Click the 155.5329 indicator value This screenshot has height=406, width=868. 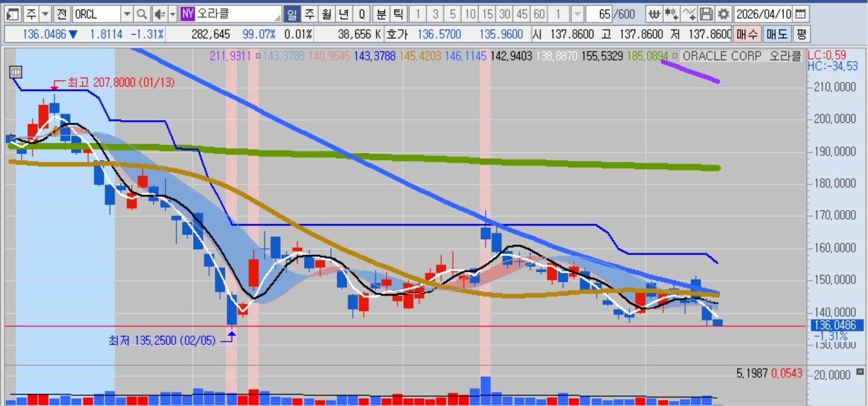(602, 56)
